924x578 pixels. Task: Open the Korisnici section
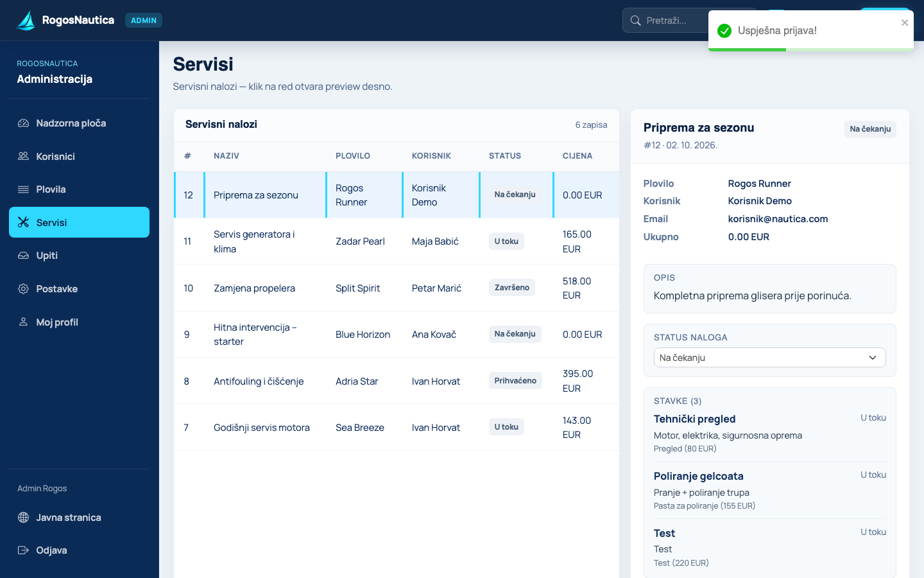pyautogui.click(x=79, y=156)
